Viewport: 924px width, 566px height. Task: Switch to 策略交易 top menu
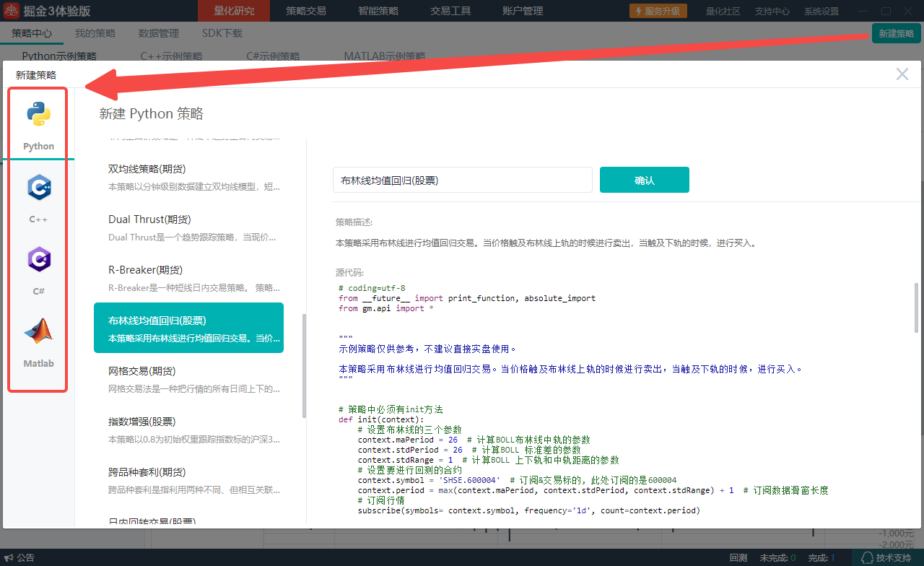coord(305,11)
